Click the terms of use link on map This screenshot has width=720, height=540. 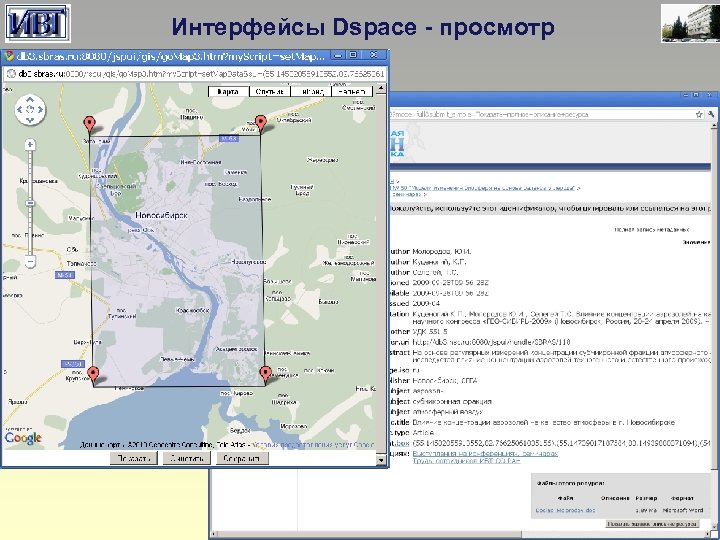pyautogui.click(x=312, y=444)
